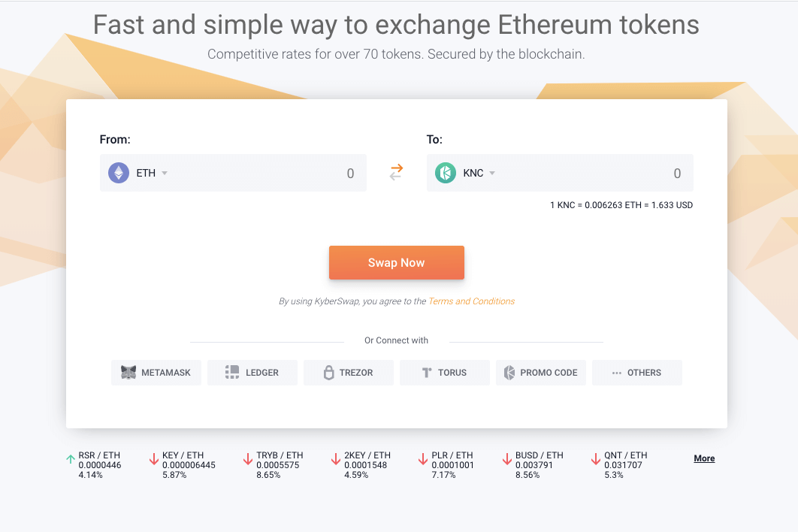This screenshot has width=798, height=532.
Task: Open the Promo Code option
Action: (x=541, y=373)
